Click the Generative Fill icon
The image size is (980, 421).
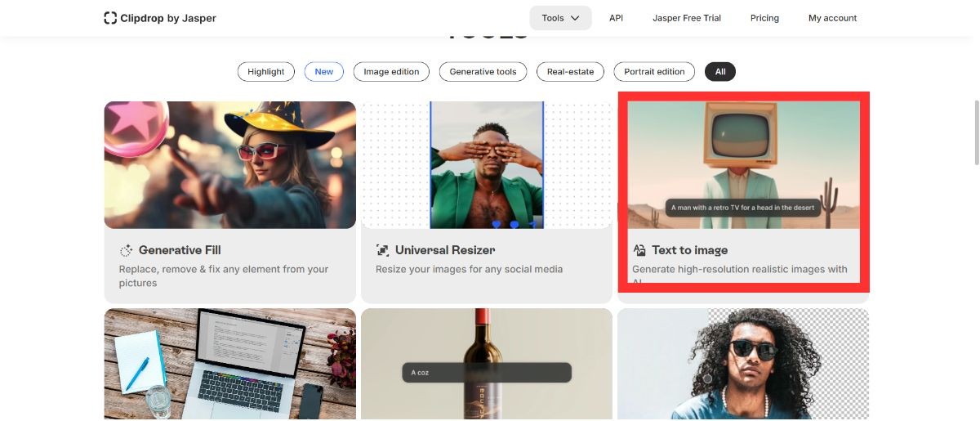[126, 250]
